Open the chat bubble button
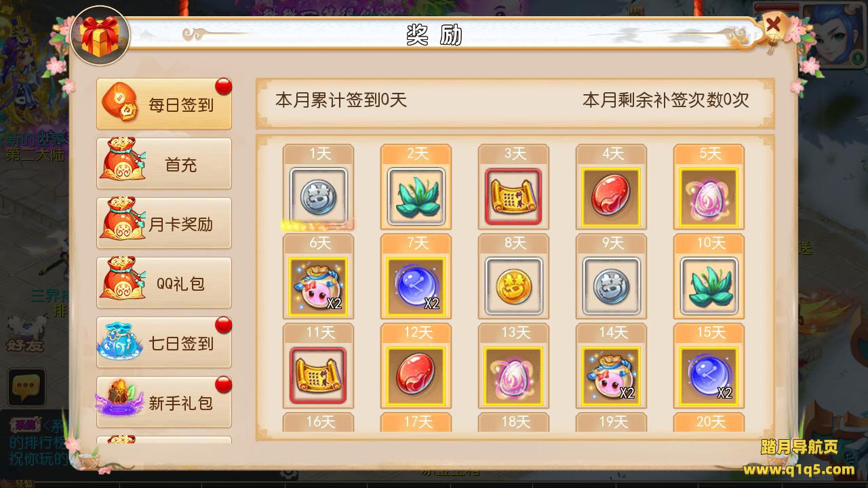The width and height of the screenshot is (868, 488). pos(26,388)
